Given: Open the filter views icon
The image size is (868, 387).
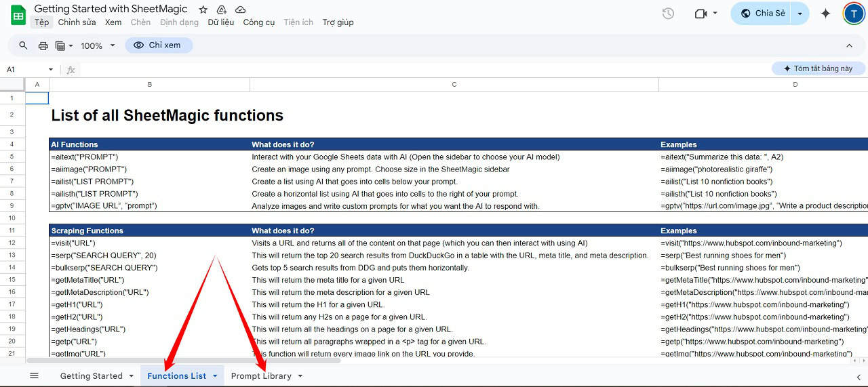Looking at the screenshot, I should [60, 45].
